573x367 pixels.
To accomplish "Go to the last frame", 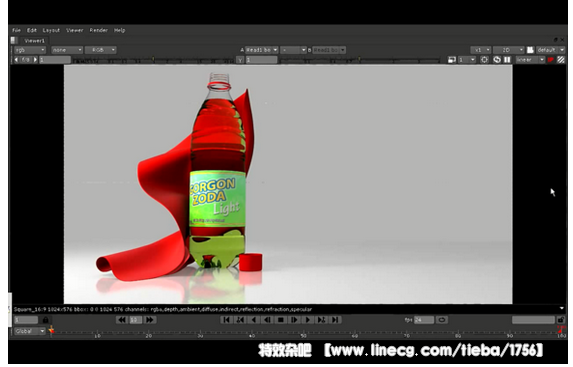I will [x=335, y=320].
